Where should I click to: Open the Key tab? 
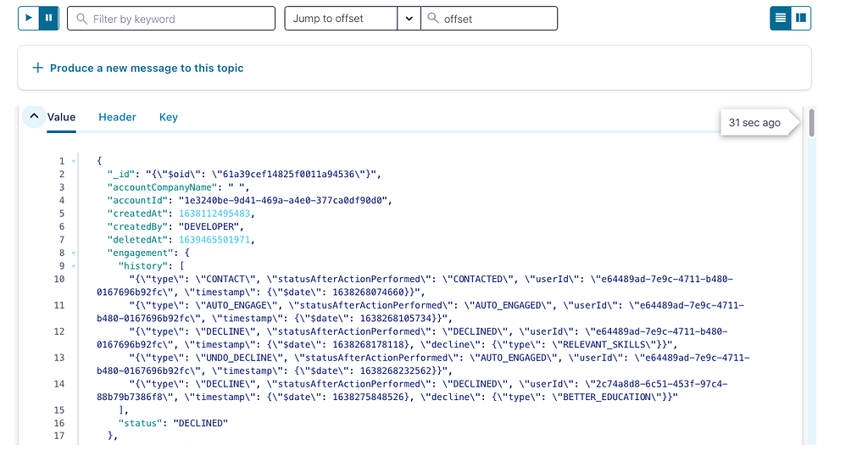(x=169, y=117)
